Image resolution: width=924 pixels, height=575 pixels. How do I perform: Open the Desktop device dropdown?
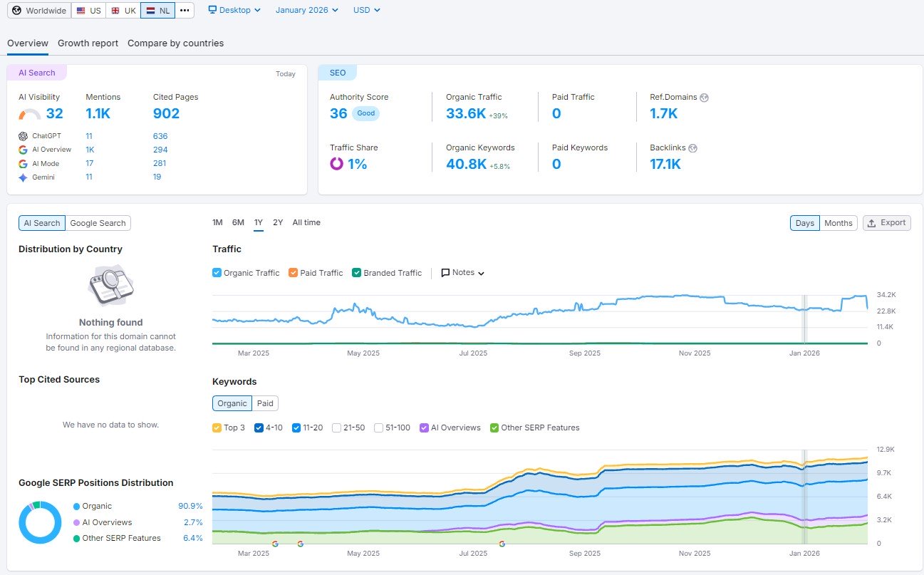point(234,10)
